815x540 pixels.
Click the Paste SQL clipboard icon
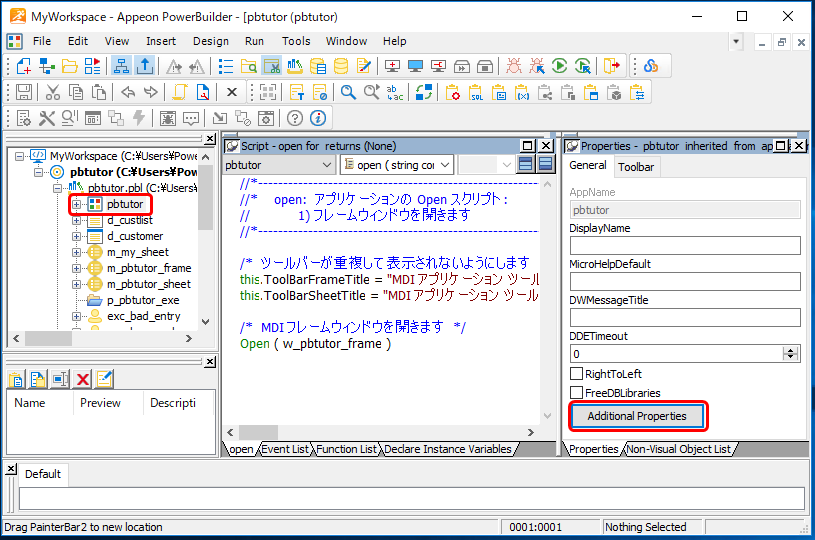(x=476, y=93)
